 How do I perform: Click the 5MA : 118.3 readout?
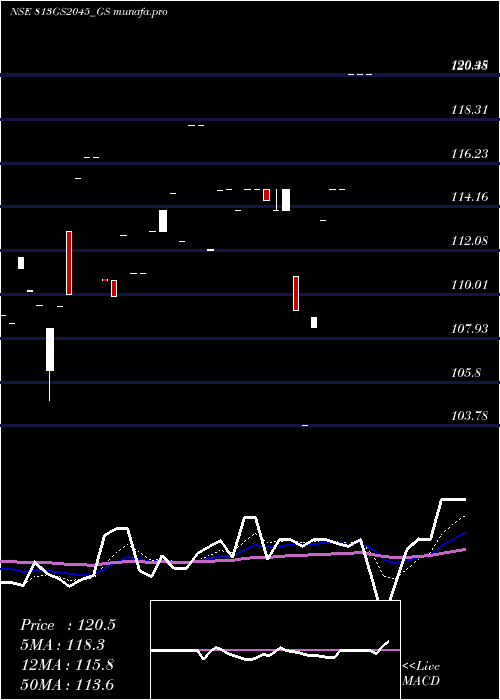click(x=62, y=645)
